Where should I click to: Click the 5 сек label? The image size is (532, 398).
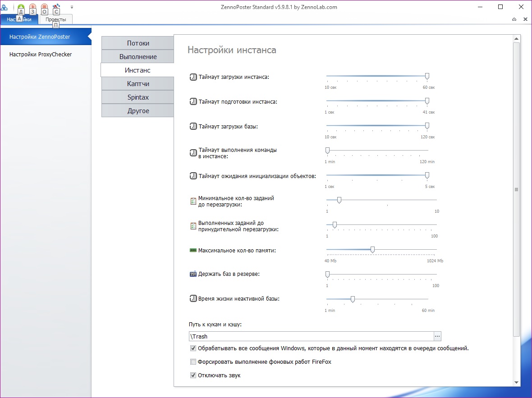[430, 187]
